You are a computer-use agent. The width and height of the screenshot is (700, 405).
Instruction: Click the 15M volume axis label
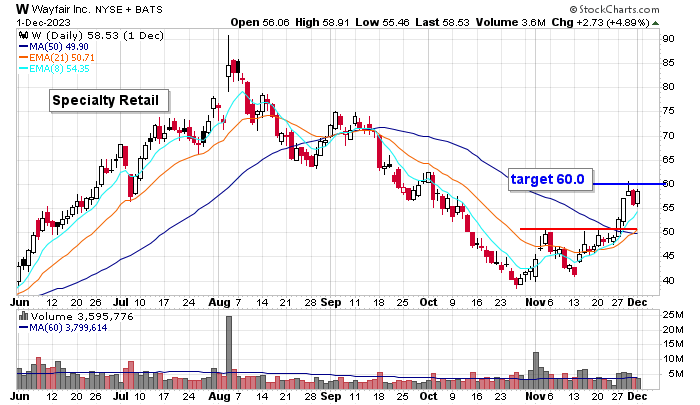tap(672, 344)
